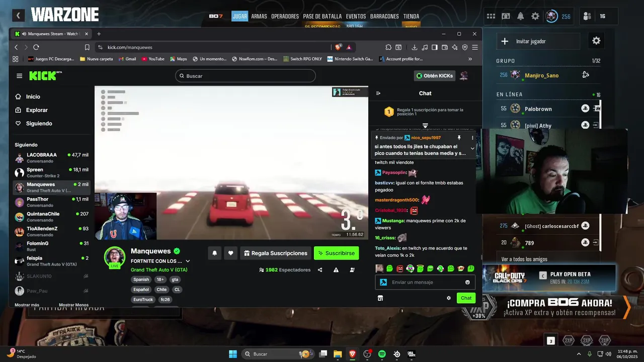Viewport: 644px width, 362px height.
Task: Open the browser main menu icon
Action: (x=475, y=47)
